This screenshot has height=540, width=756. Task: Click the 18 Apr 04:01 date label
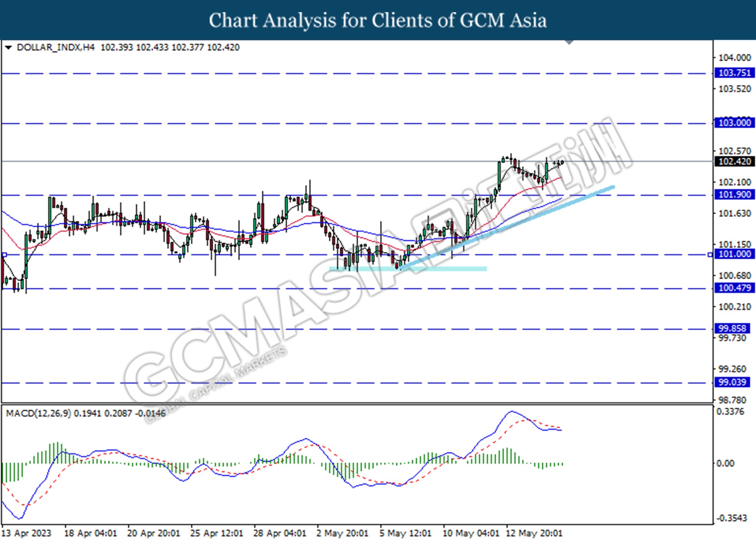[x=90, y=533]
